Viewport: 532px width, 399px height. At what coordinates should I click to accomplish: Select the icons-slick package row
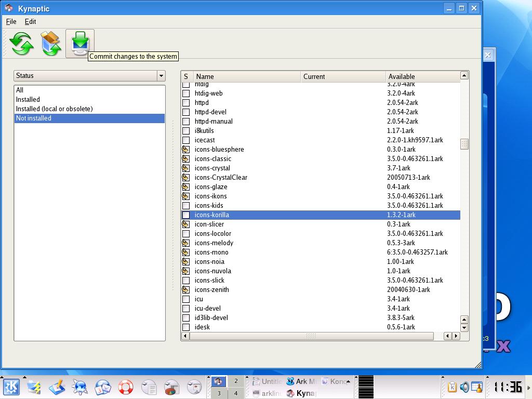[321, 280]
